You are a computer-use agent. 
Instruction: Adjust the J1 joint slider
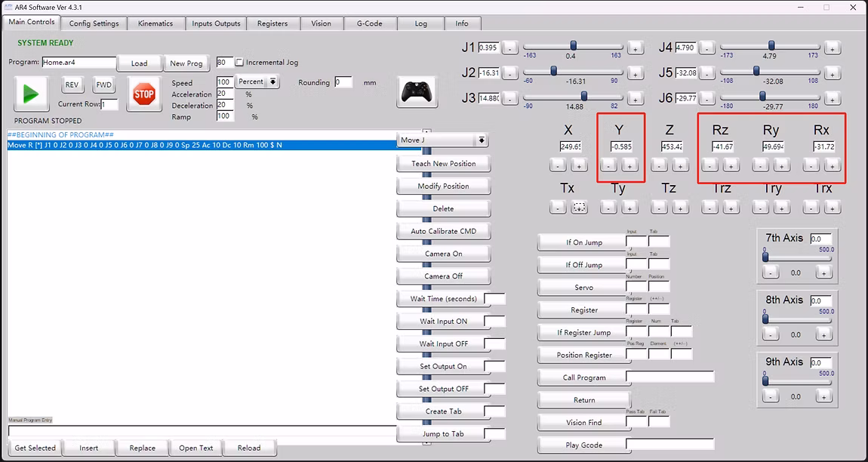(x=573, y=46)
